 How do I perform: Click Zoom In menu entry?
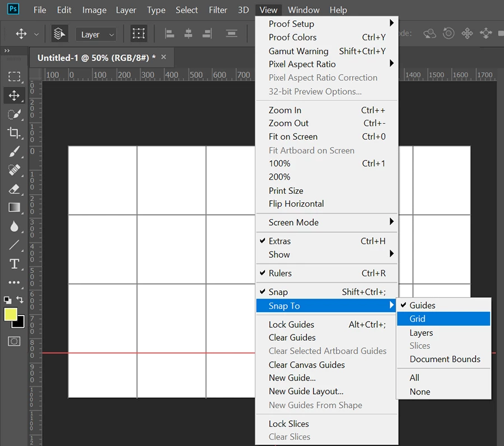point(326,110)
